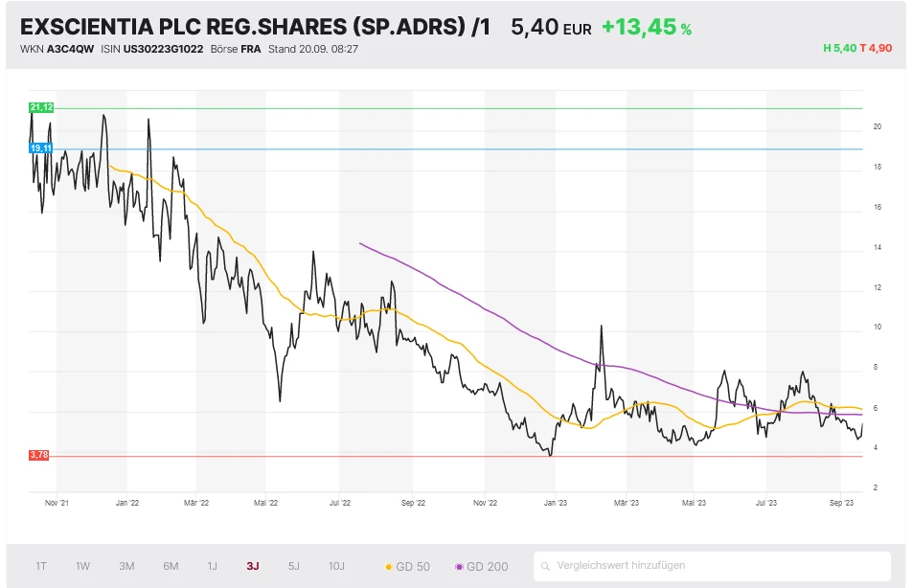Click the red 3,78 low price marker
The width and height of the screenshot is (912, 588).
40,456
